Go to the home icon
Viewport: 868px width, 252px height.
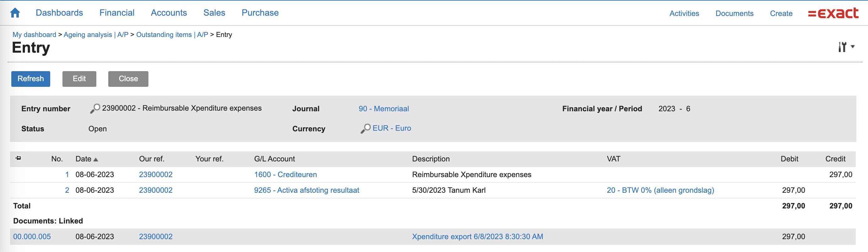click(15, 13)
